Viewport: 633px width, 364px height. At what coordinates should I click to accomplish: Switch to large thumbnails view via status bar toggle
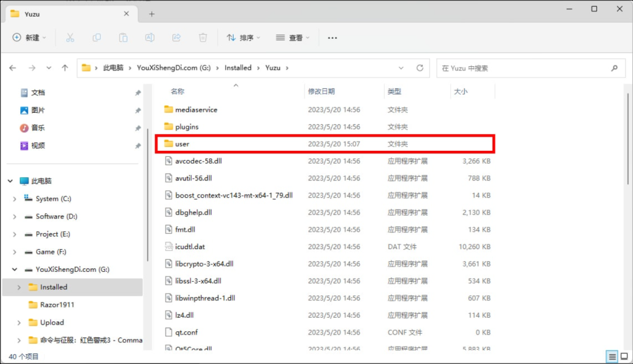(x=624, y=357)
